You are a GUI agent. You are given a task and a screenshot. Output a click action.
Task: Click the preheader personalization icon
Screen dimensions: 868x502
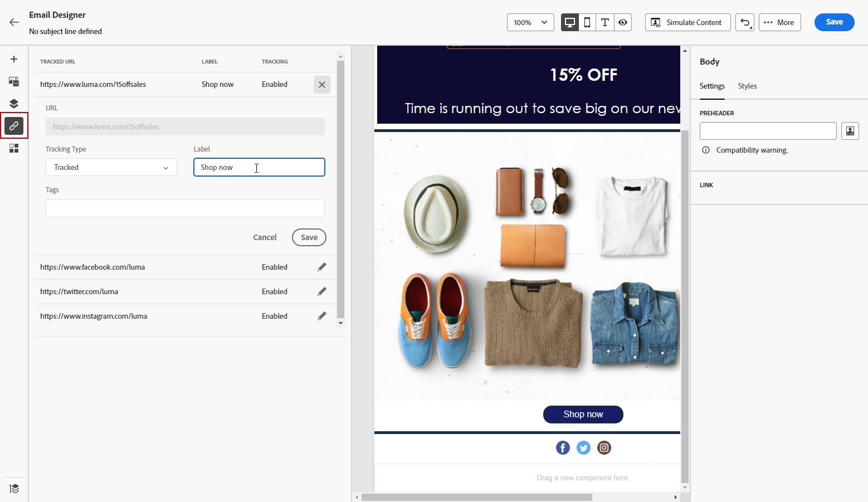pos(850,131)
